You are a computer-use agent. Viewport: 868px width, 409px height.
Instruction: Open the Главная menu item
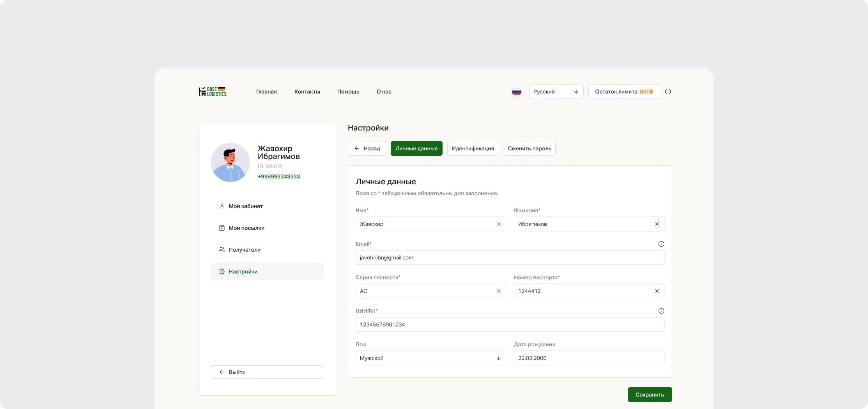tap(266, 92)
